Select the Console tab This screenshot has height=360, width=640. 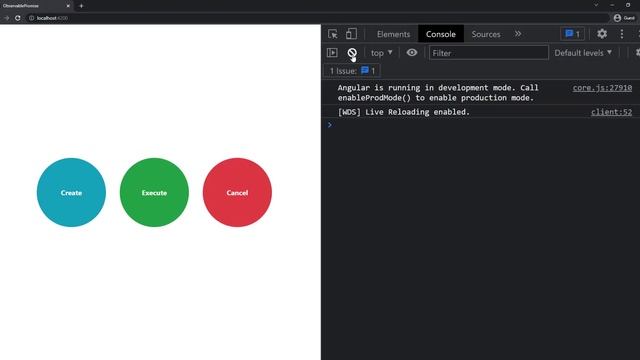click(441, 34)
